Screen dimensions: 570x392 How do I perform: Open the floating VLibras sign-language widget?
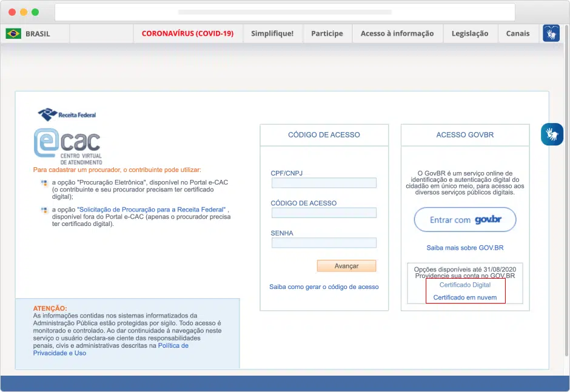552,134
